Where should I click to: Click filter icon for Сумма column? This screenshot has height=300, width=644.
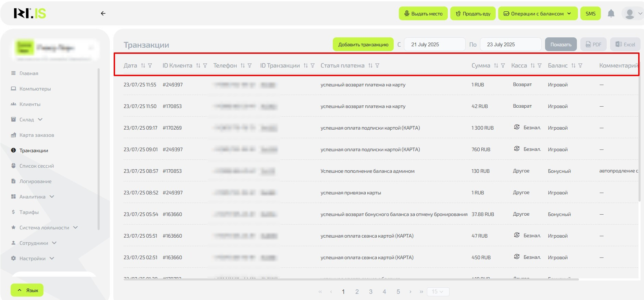(503, 65)
